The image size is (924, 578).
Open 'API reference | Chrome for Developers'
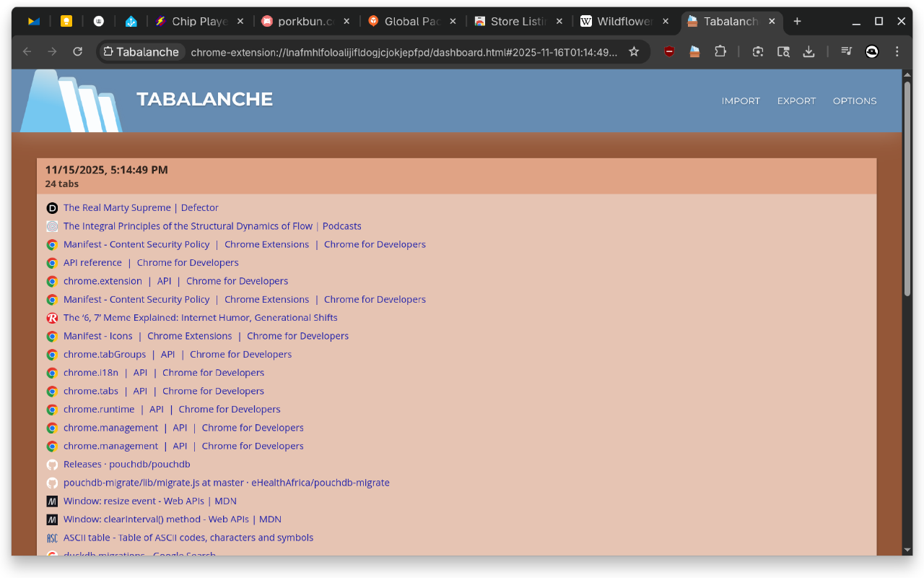[x=151, y=263]
